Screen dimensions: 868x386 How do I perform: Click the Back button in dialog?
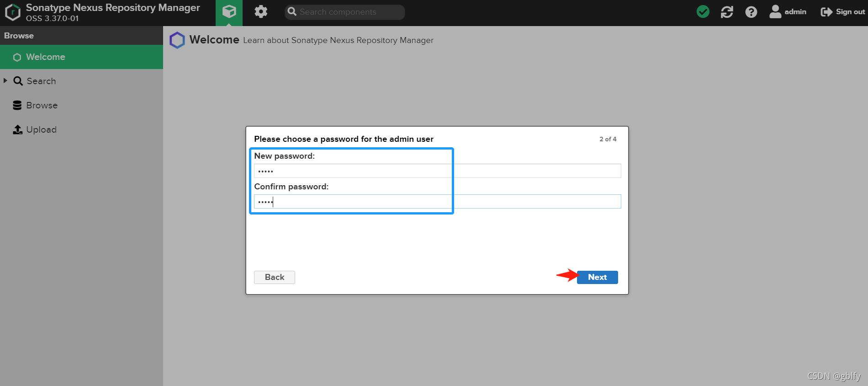coord(275,277)
